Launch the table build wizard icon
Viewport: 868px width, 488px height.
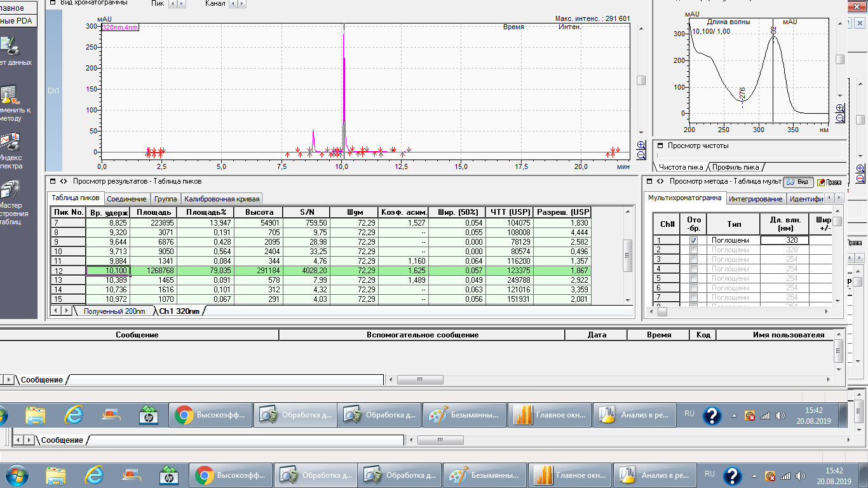pos(9,191)
